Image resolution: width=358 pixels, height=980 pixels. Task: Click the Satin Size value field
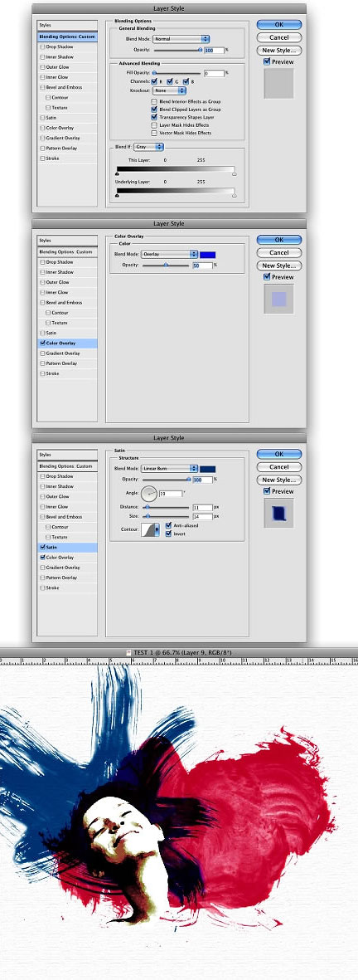coord(203,517)
